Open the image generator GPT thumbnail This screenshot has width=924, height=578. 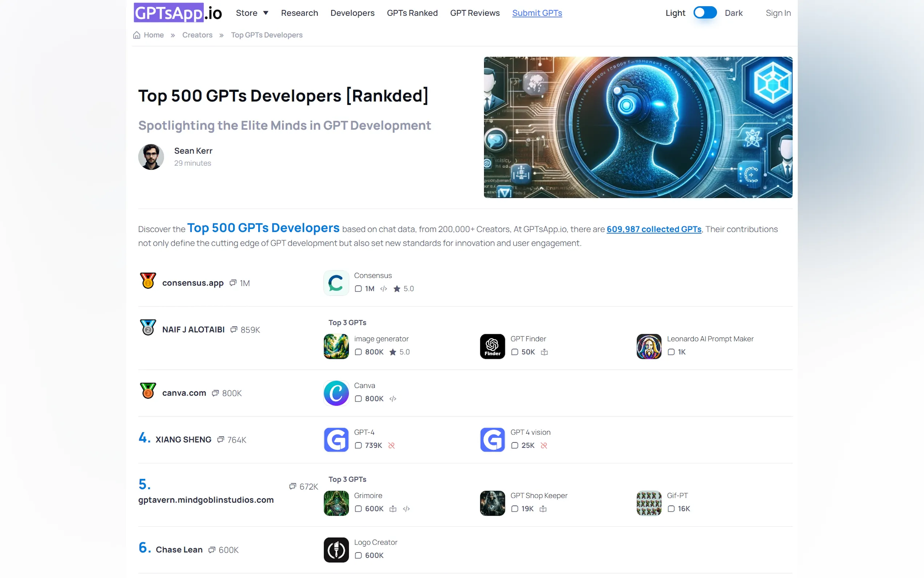(x=336, y=347)
